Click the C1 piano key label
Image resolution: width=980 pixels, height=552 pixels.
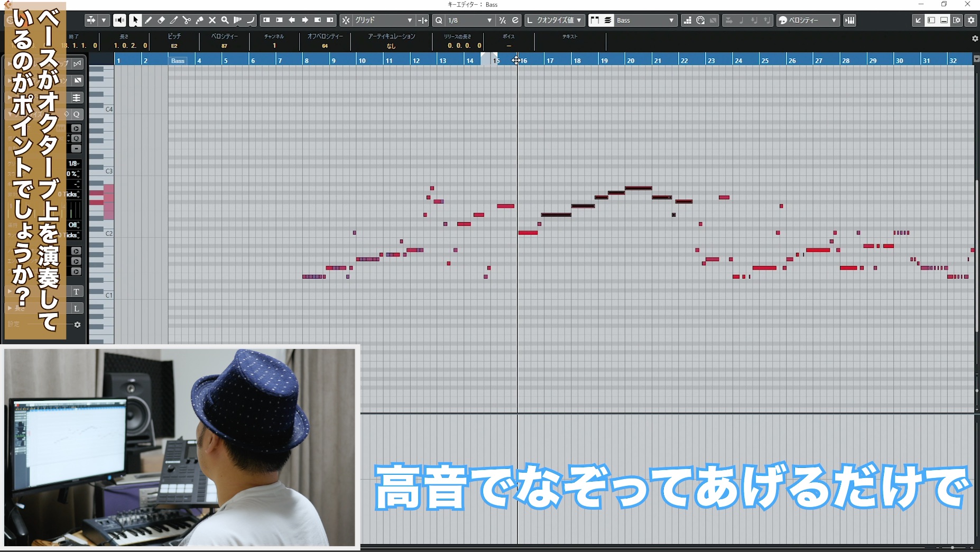click(x=109, y=296)
